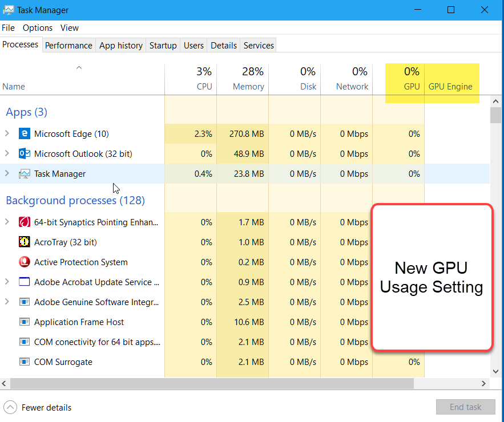Switch to the Startup tab
Viewport: 504px width, 422px height.
tap(163, 45)
